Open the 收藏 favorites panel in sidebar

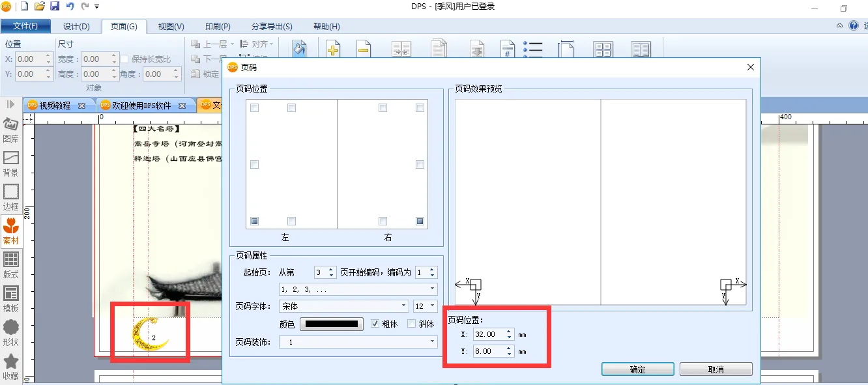point(11,367)
